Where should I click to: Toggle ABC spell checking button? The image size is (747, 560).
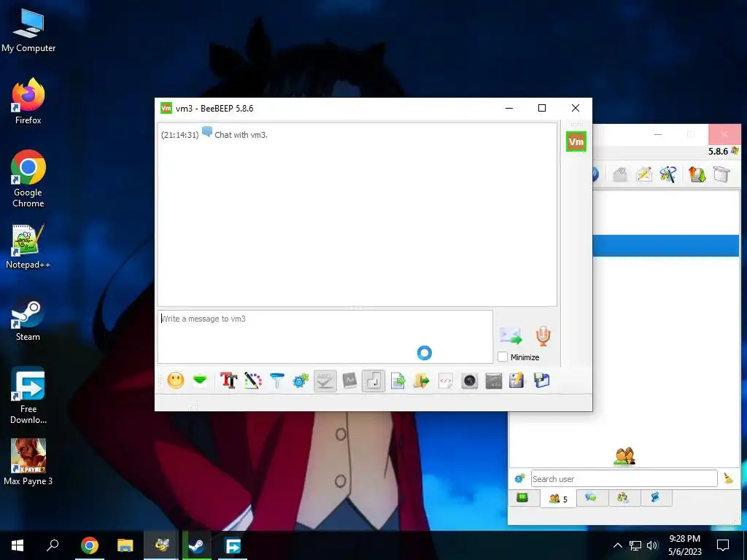(325, 381)
